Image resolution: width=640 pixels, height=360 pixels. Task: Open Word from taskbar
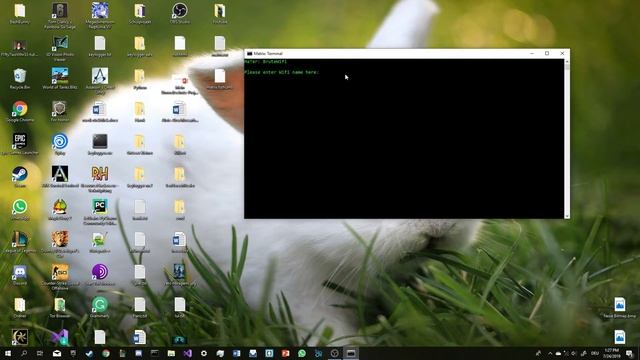click(236, 353)
